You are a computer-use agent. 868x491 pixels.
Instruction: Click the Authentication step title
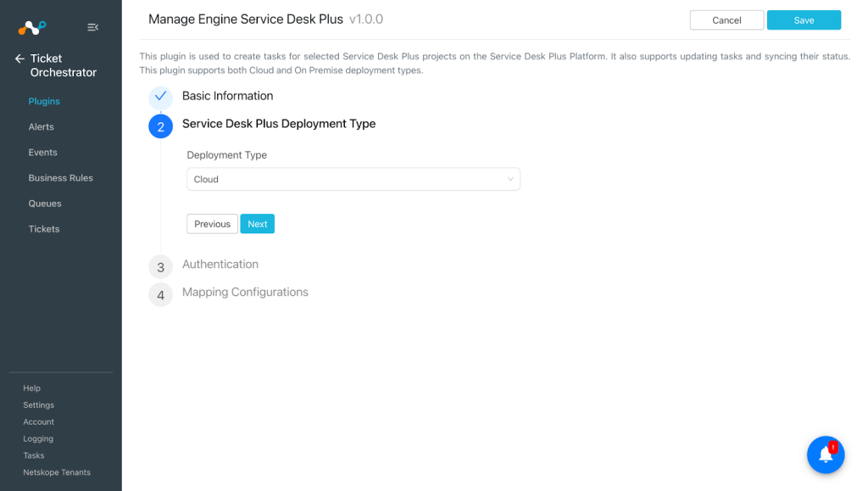coord(220,264)
